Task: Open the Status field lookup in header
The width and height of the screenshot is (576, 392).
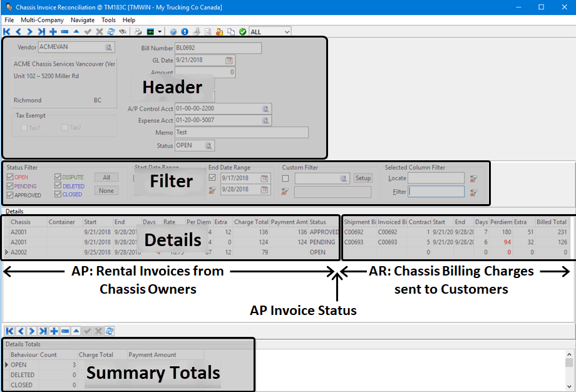Action: point(209,145)
